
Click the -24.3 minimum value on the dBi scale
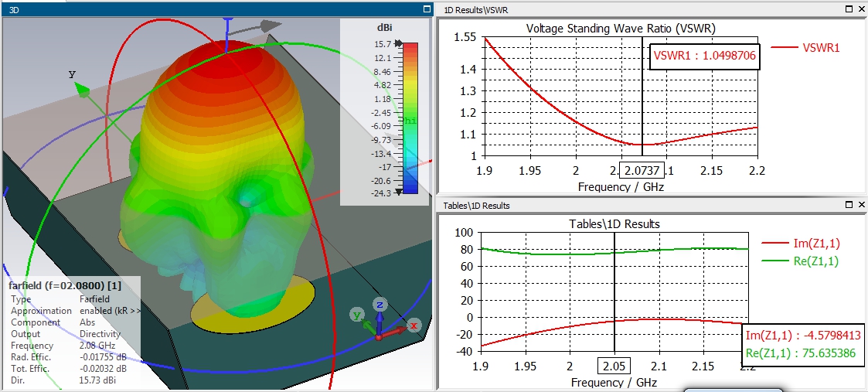(381, 193)
